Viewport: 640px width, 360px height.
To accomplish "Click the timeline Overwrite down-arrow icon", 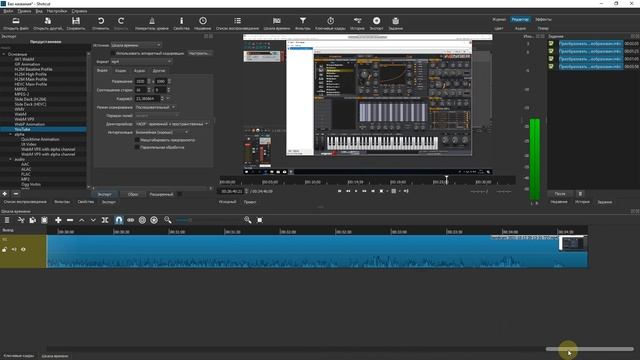I will pyautogui.click(x=93, y=220).
